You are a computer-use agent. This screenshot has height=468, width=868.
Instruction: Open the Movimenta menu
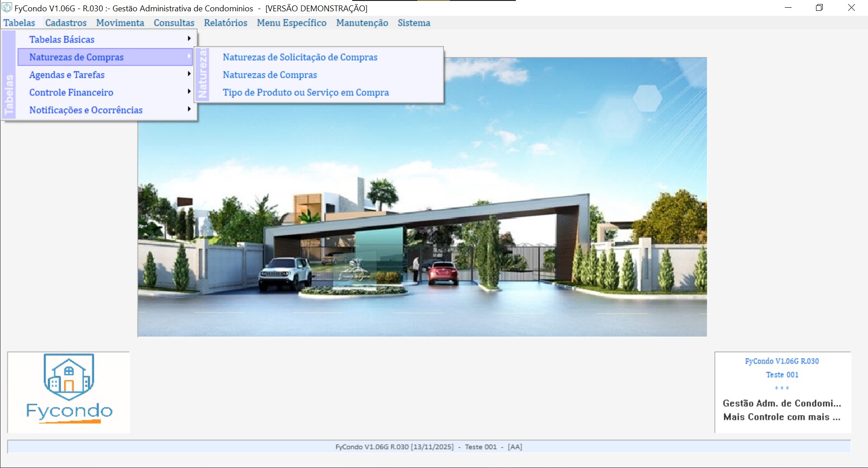coord(120,23)
